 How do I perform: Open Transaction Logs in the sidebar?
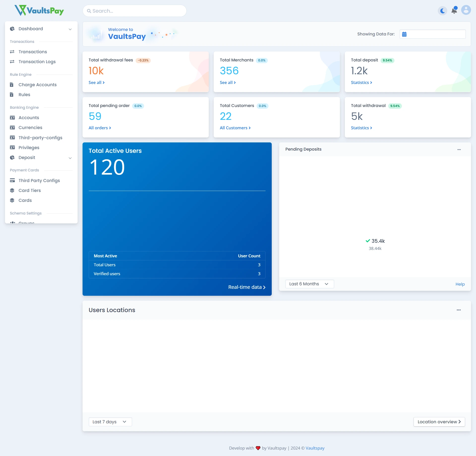pos(37,62)
